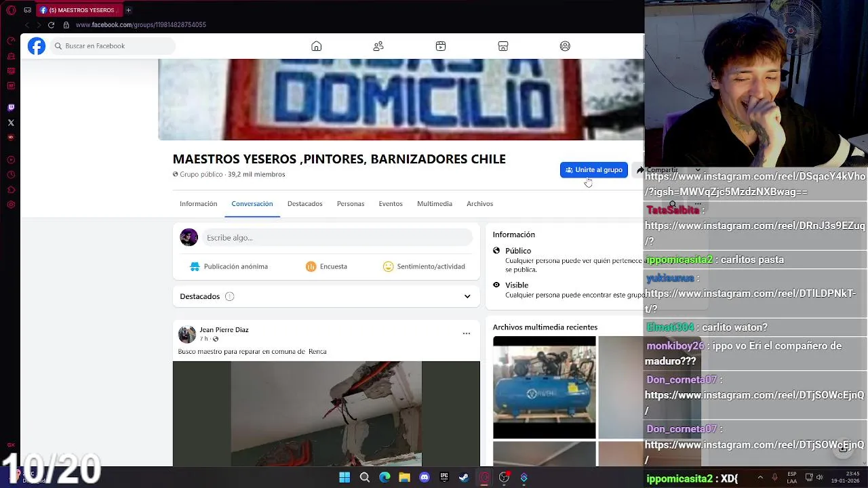Viewport: 868px width, 488px height.
Task: Create a Publicación anónima
Action: pyautogui.click(x=229, y=266)
